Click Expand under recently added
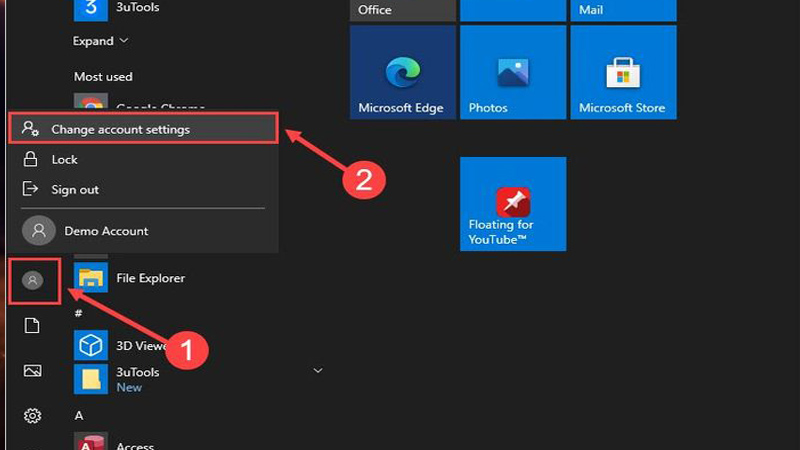The height and width of the screenshot is (450, 800). (100, 41)
